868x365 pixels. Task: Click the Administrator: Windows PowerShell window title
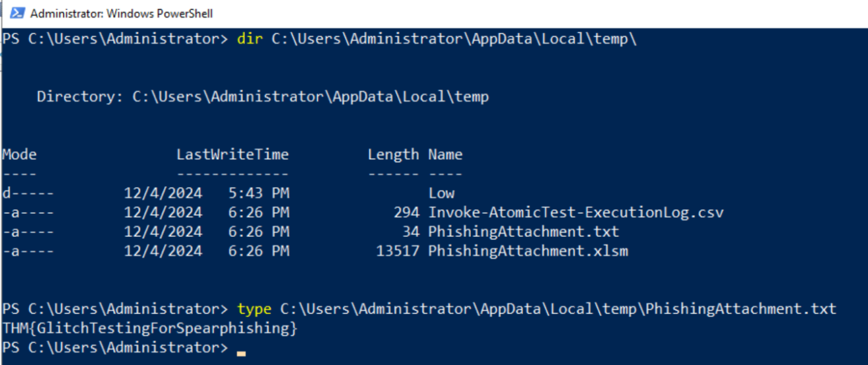click(122, 13)
